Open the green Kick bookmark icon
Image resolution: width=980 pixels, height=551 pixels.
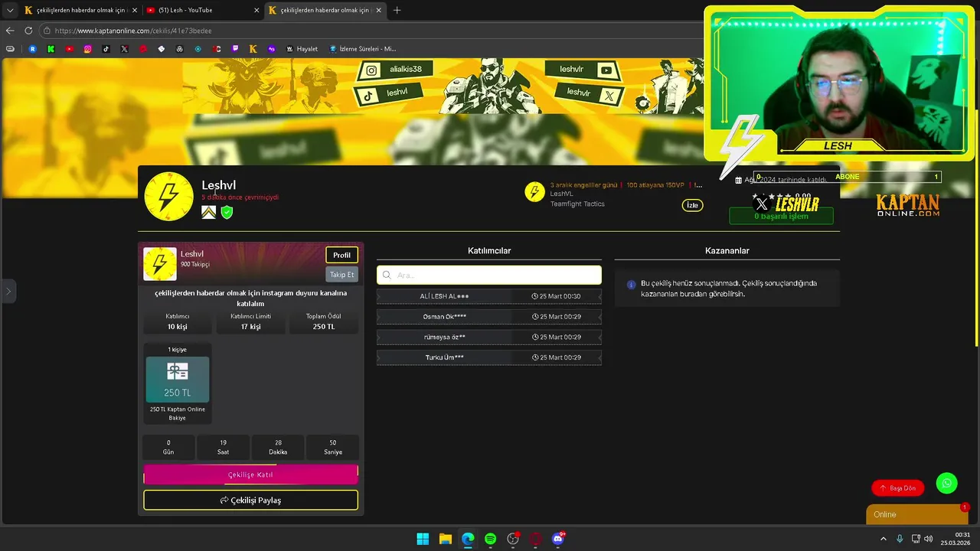[x=51, y=49]
